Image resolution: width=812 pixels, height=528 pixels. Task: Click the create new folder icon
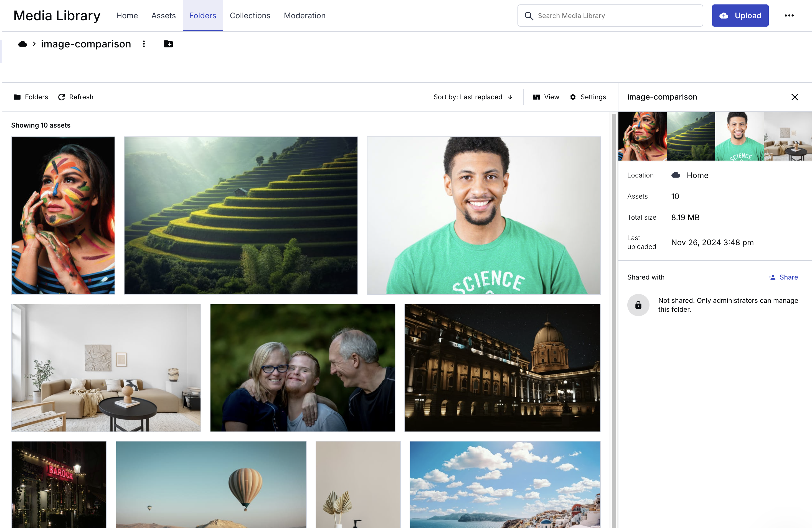pyautogui.click(x=168, y=44)
